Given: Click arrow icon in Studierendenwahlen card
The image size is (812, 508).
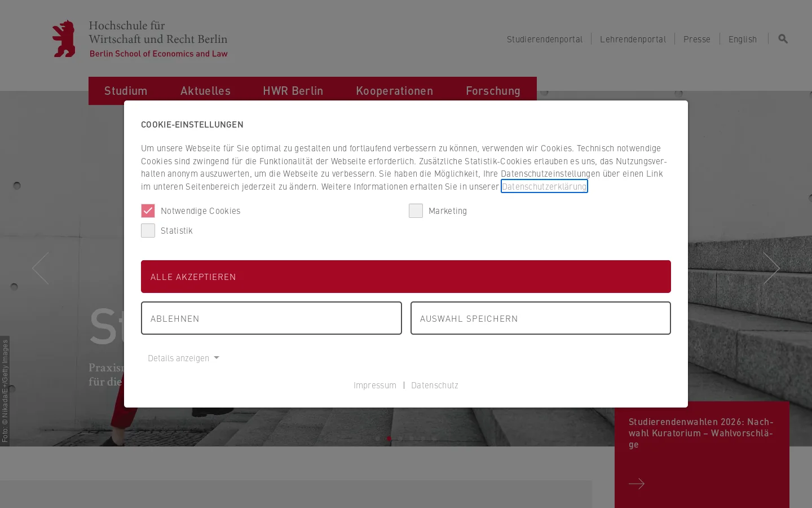Looking at the screenshot, I should [637, 484].
